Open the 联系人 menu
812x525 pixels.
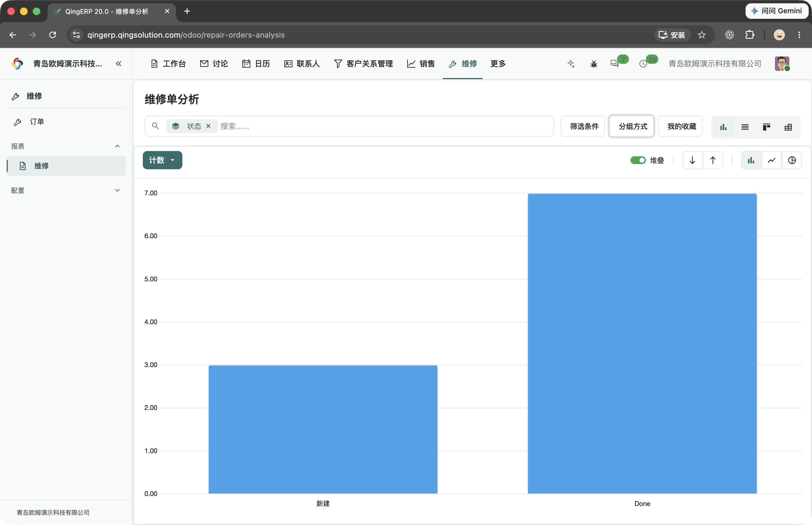point(302,64)
